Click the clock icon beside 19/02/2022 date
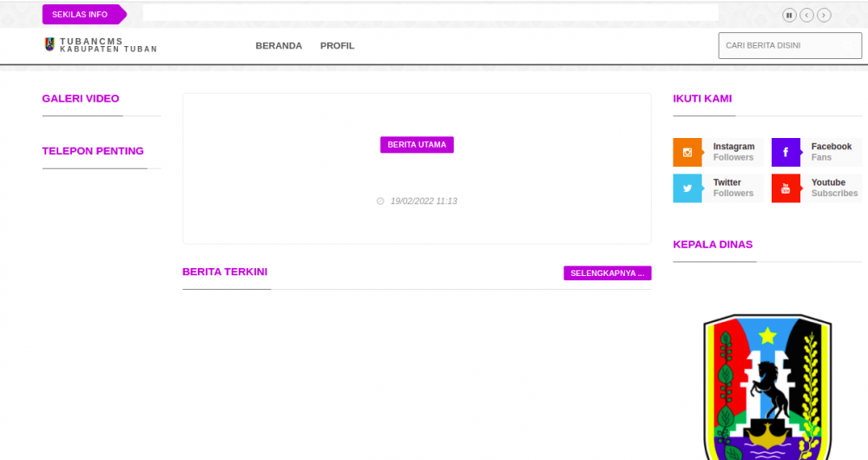 (380, 201)
